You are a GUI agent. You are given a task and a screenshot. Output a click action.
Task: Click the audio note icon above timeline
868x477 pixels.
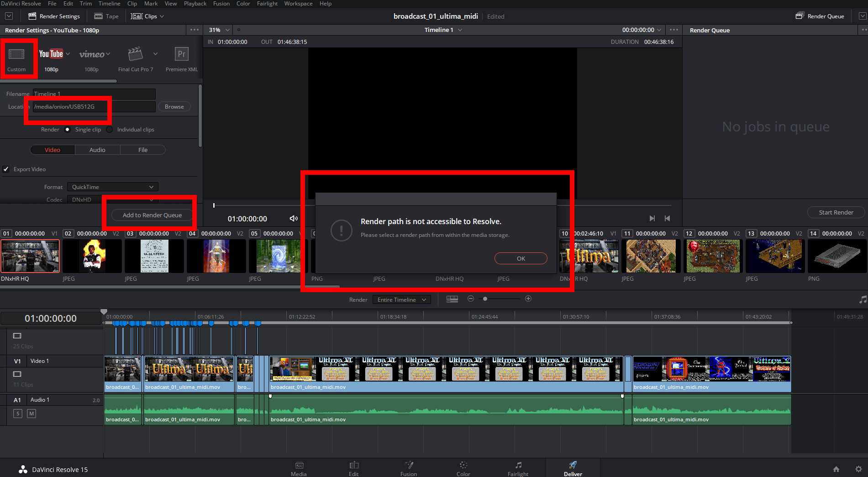pos(863,299)
